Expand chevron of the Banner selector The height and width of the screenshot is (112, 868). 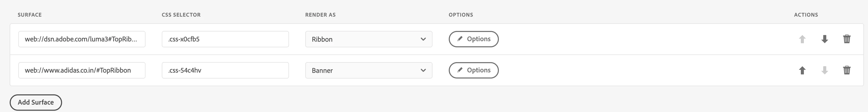tap(423, 70)
